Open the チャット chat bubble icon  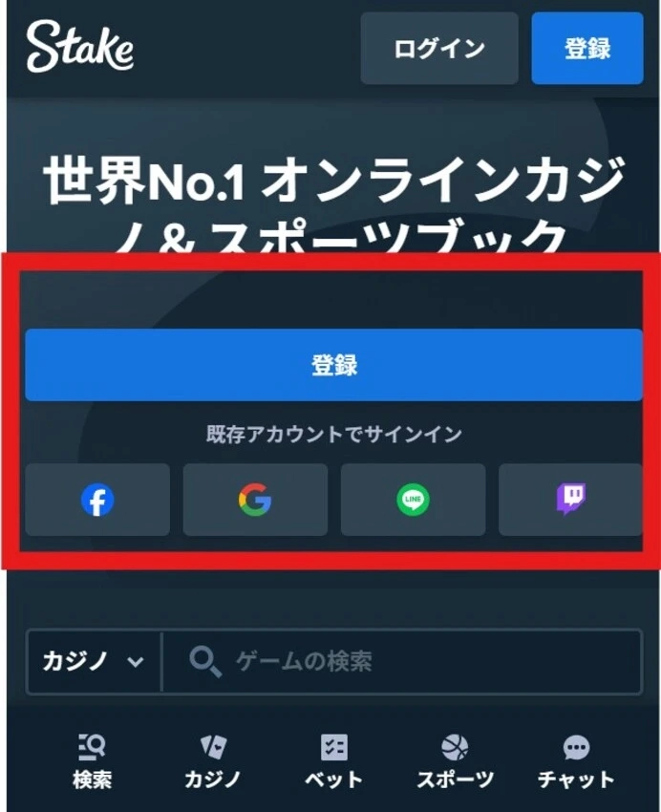pyautogui.click(x=576, y=747)
